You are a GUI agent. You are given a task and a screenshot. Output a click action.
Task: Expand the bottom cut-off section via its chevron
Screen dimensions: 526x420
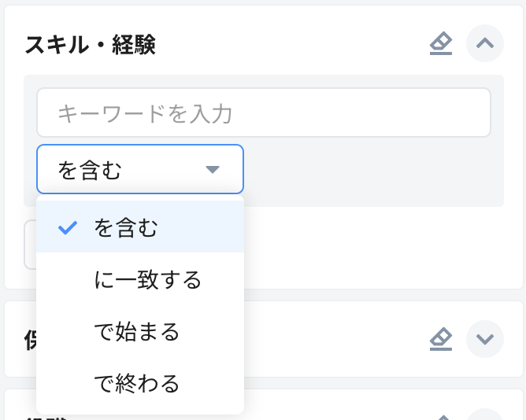485,415
